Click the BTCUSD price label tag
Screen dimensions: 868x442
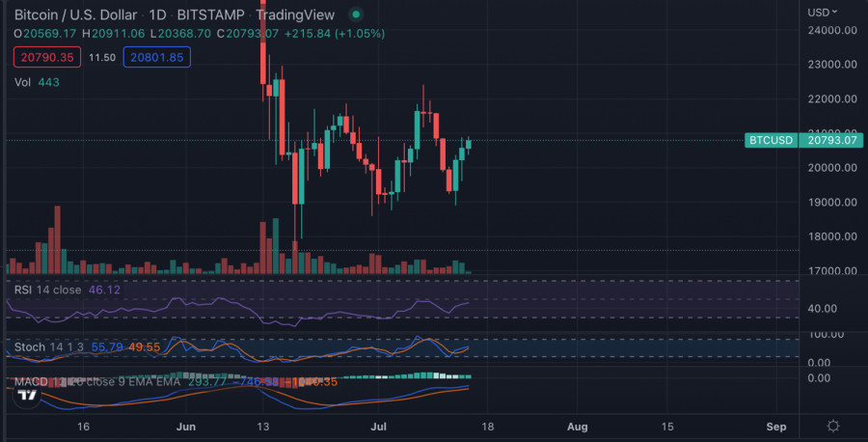(771, 140)
